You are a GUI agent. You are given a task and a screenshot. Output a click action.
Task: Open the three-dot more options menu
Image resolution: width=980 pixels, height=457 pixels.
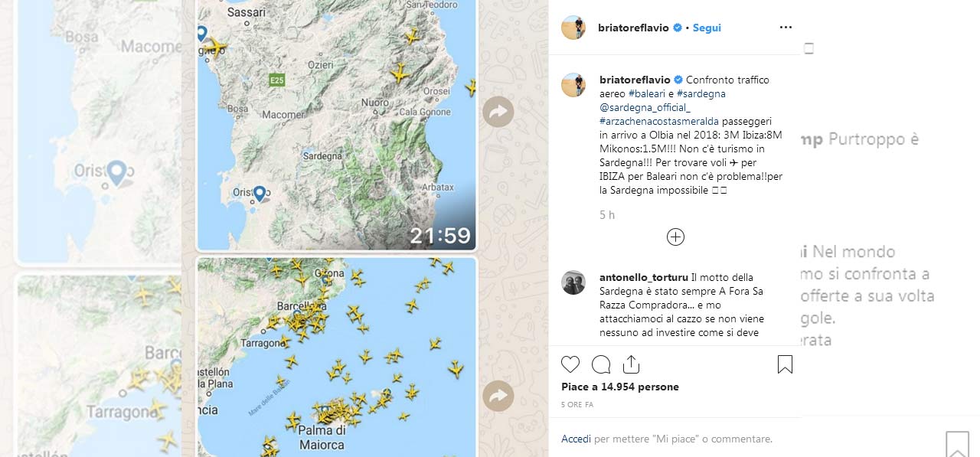(786, 28)
